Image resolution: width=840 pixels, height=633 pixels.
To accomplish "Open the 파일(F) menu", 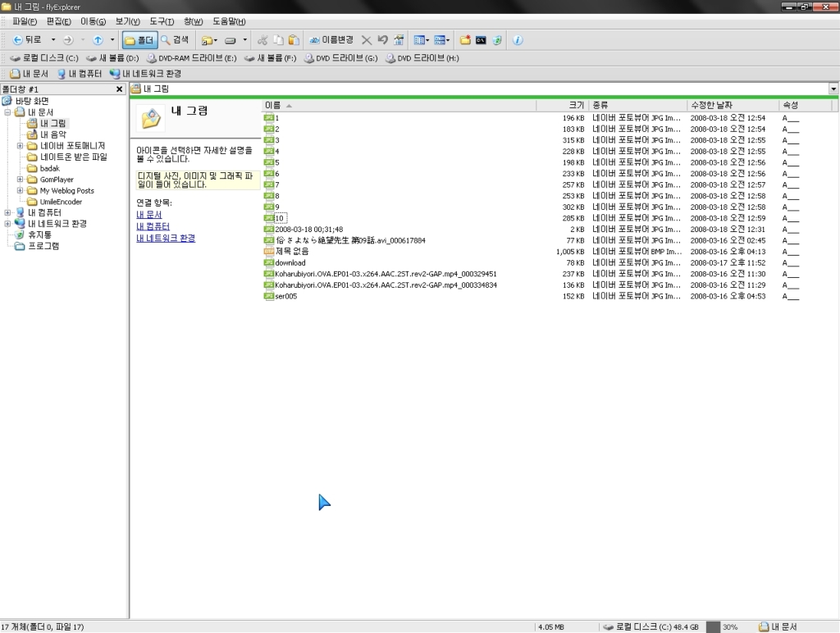I will click(25, 21).
